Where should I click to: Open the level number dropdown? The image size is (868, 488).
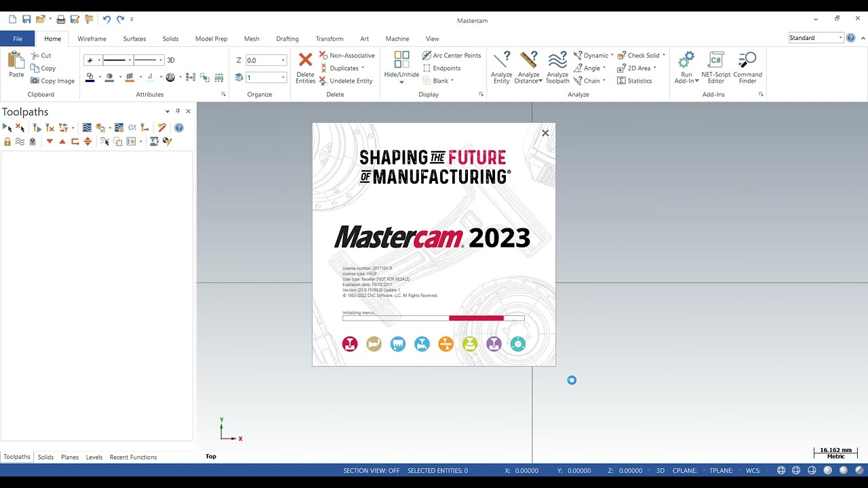pos(283,77)
